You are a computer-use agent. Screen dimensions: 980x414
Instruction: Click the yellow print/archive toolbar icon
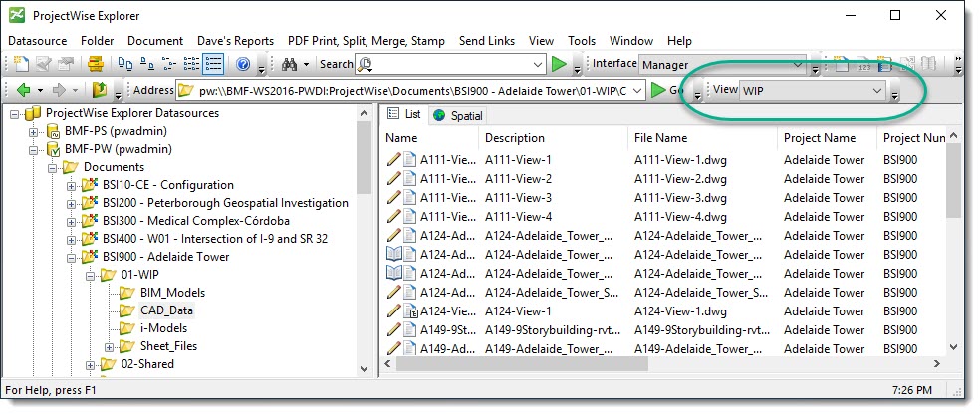point(95,65)
